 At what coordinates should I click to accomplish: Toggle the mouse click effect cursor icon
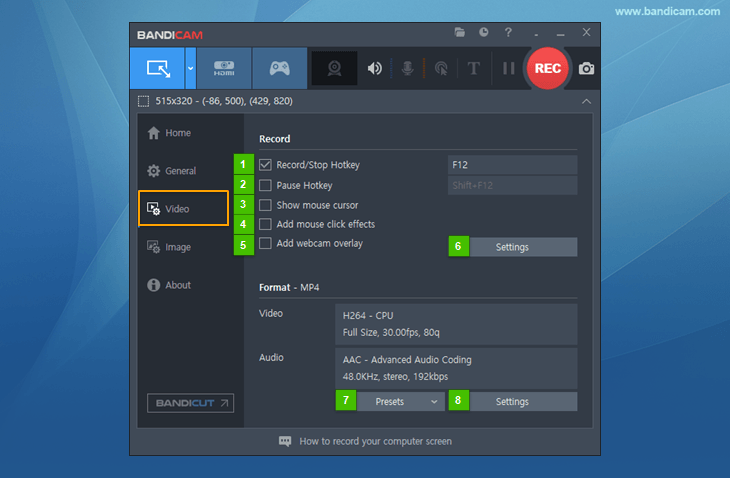[441, 68]
